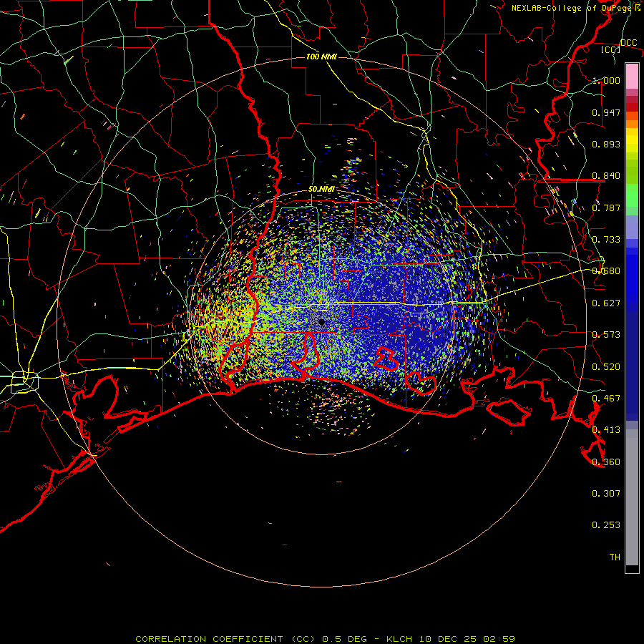
Task: Click the 0.680 color scale value
Action: (x=606, y=271)
